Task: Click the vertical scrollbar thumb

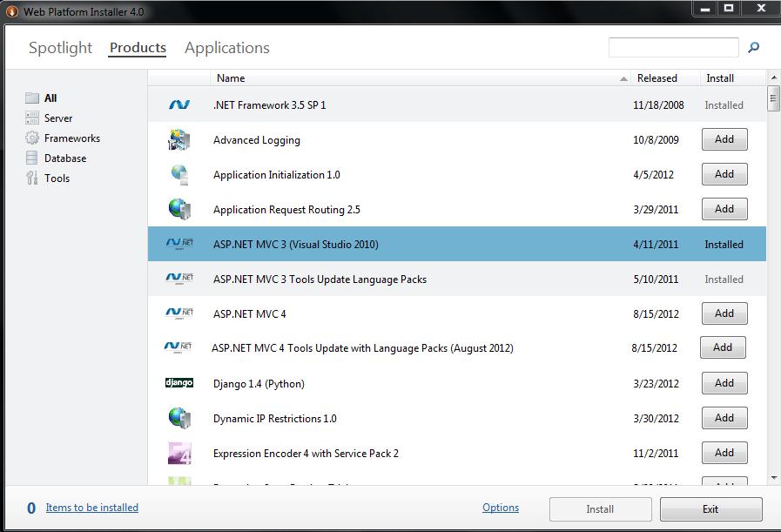Action: pos(773,98)
